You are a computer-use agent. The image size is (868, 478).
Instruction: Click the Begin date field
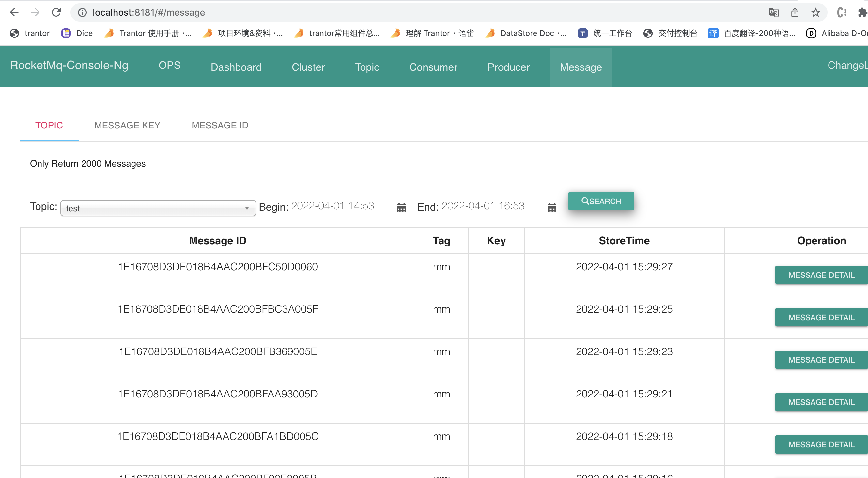point(340,206)
